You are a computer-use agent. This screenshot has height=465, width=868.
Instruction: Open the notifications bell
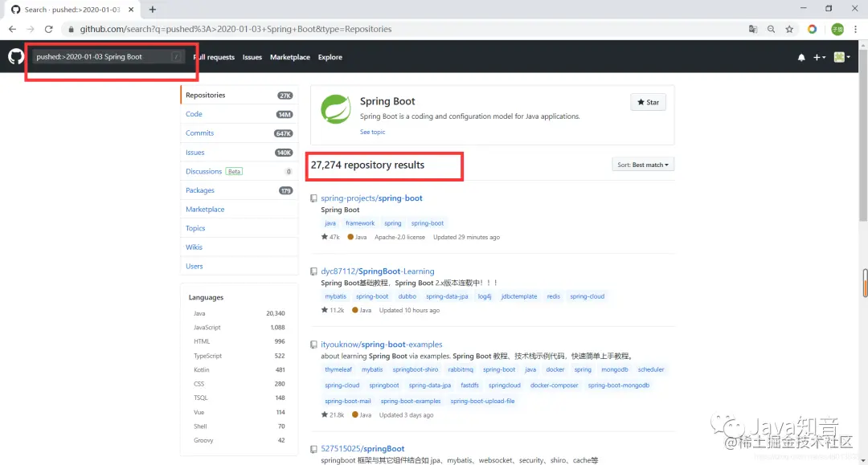tap(801, 57)
